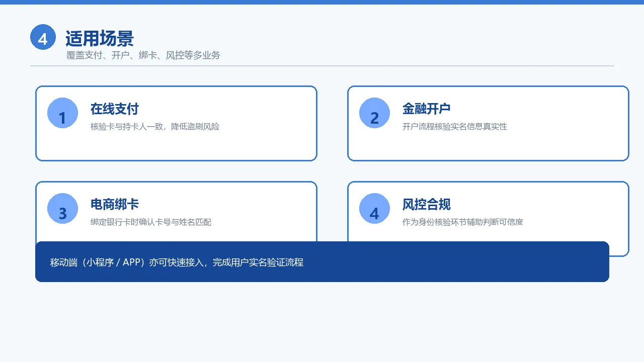This screenshot has height=362, width=644.
Task: Click the 在线支付 card heading
Action: [115, 109]
